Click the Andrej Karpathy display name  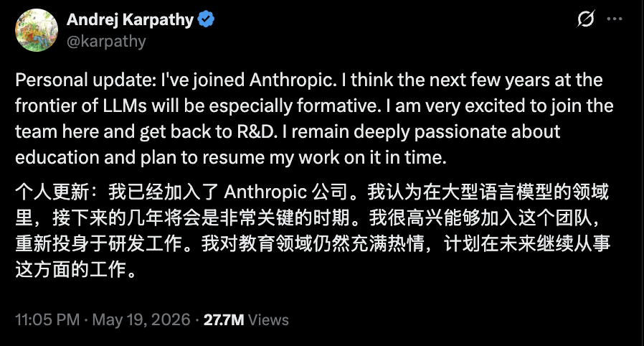pos(130,19)
